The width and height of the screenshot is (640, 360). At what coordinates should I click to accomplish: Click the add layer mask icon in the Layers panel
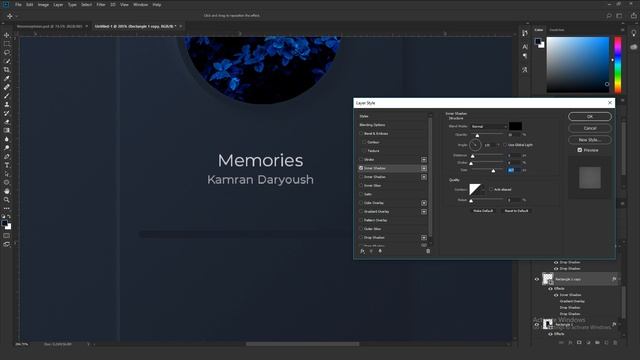[x=579, y=342]
